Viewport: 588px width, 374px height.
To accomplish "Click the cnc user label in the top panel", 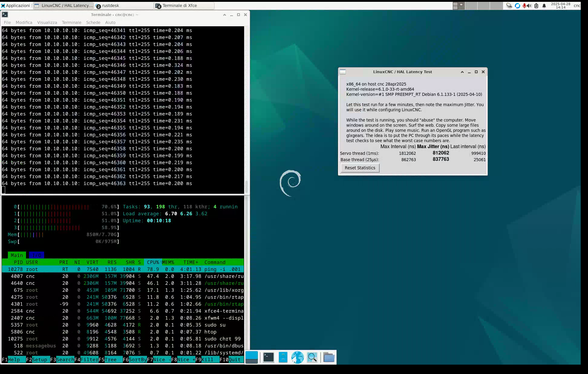I will coord(577,5).
